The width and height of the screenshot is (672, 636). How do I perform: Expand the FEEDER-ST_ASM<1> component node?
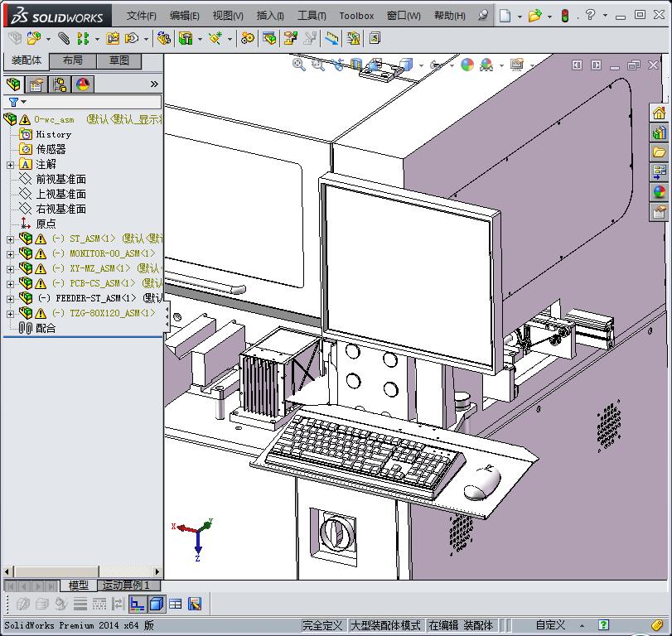(x=10, y=299)
